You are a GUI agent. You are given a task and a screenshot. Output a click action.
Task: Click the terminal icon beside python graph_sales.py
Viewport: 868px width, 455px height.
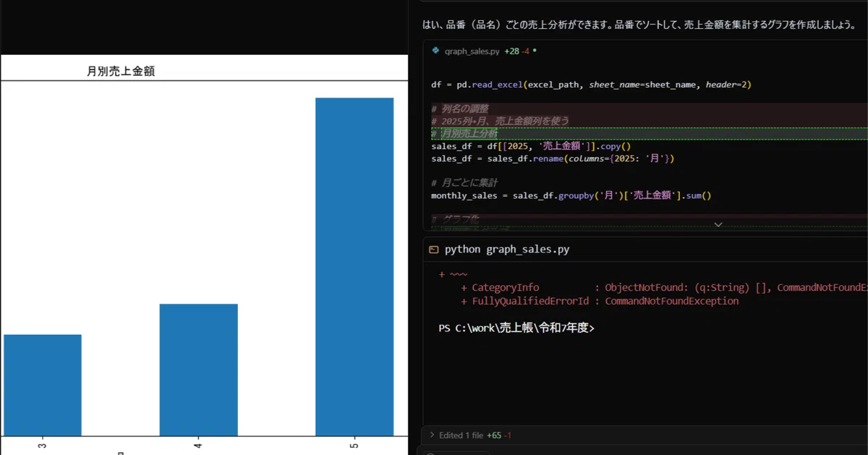(434, 250)
